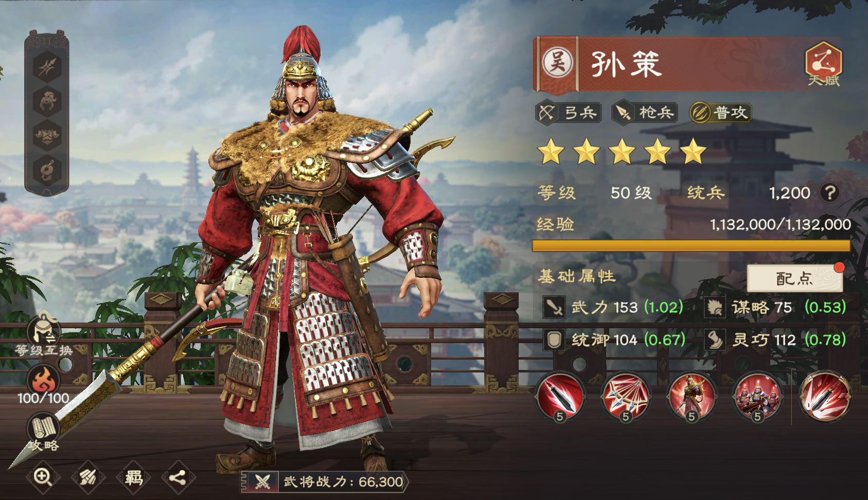Click the magnifier zoom icon at bottom

(43, 477)
